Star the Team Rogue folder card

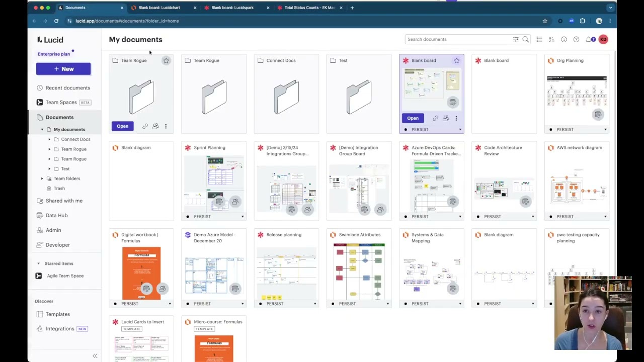tap(166, 61)
